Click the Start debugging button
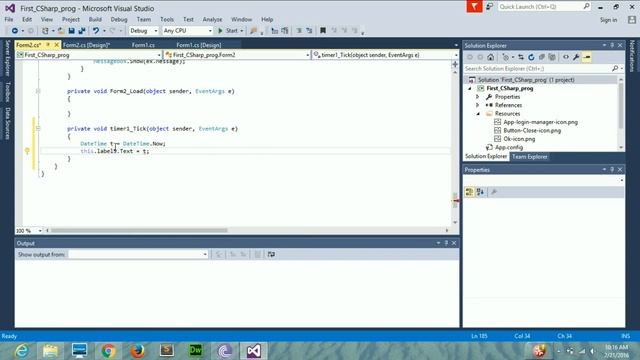This screenshot has width=640, height=360. [231, 31]
